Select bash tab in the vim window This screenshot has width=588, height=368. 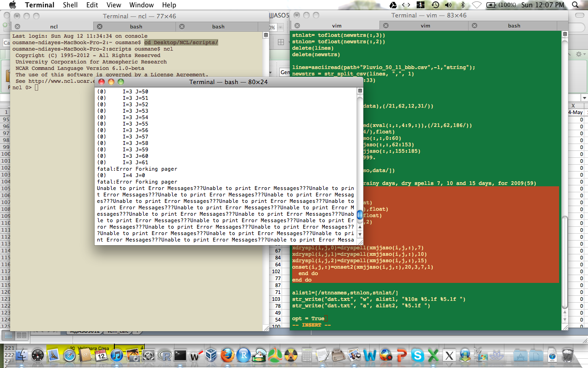(x=514, y=26)
